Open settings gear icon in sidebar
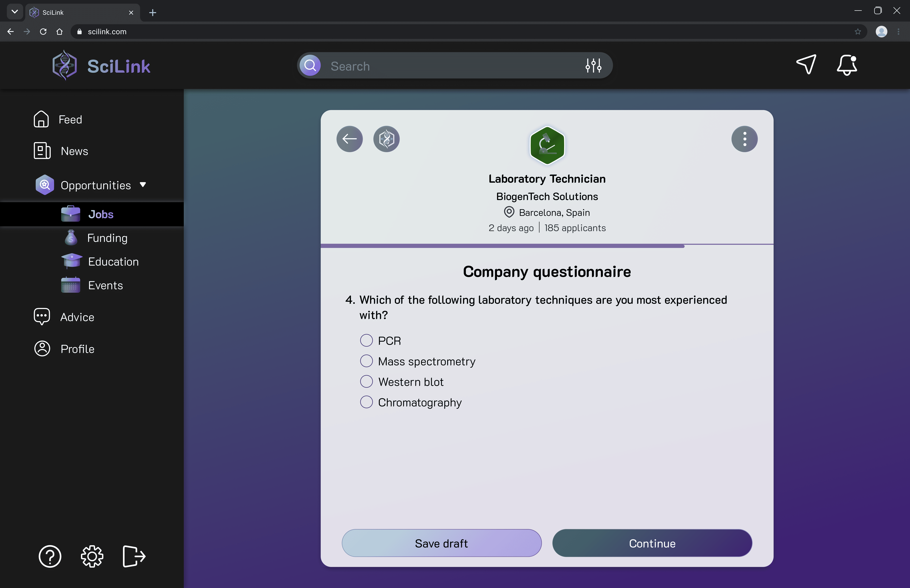 pyautogui.click(x=92, y=556)
